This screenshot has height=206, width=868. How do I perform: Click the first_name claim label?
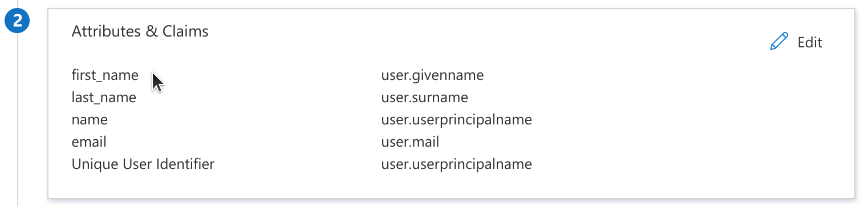point(105,75)
